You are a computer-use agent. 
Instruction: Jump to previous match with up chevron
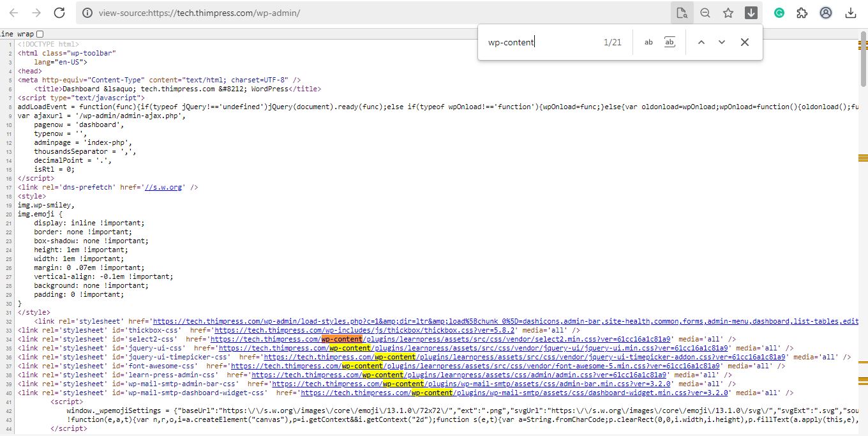click(x=701, y=41)
